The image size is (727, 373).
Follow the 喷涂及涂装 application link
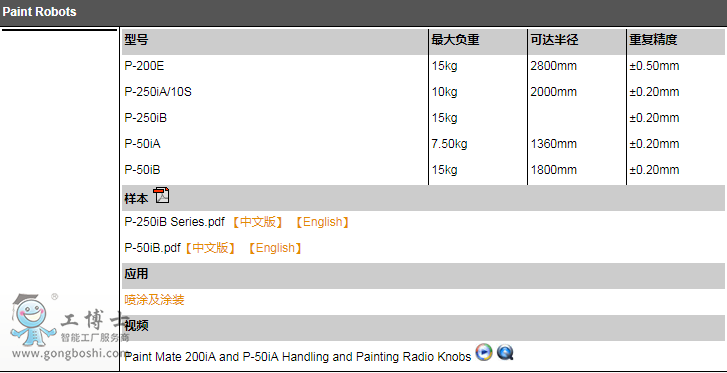click(x=154, y=300)
